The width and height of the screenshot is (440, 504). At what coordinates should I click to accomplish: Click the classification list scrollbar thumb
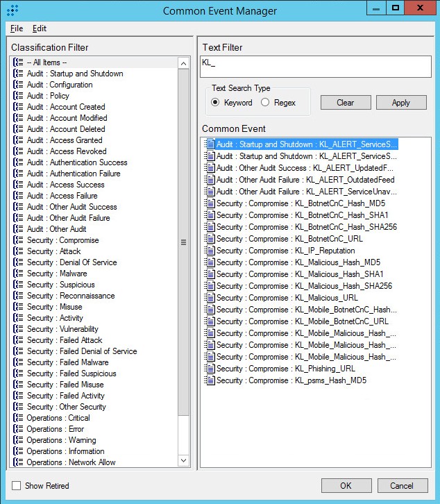pos(184,242)
